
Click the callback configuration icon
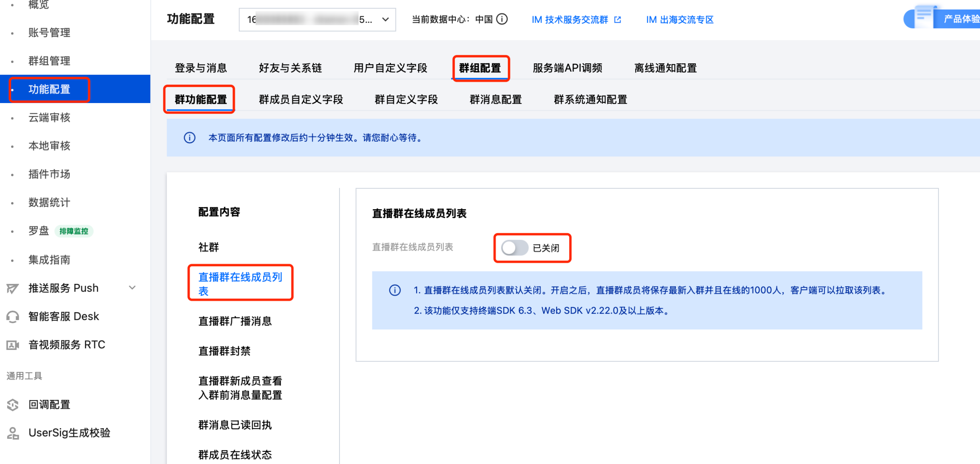tap(12, 404)
